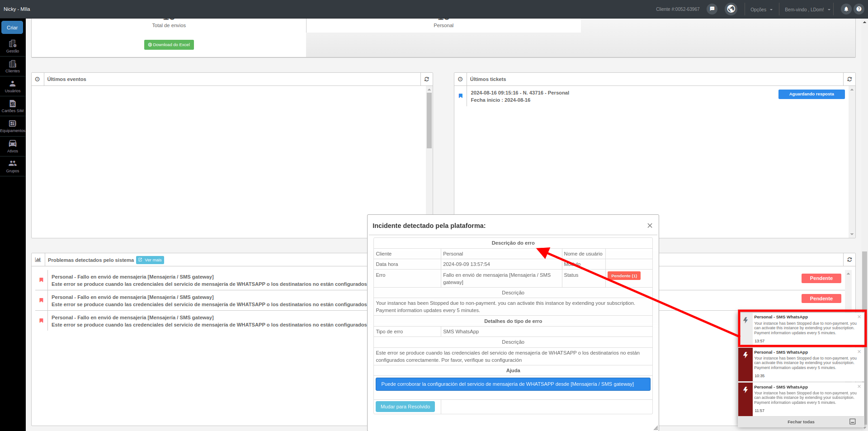
Task: Select the Ativos car icon
Action: point(13,144)
